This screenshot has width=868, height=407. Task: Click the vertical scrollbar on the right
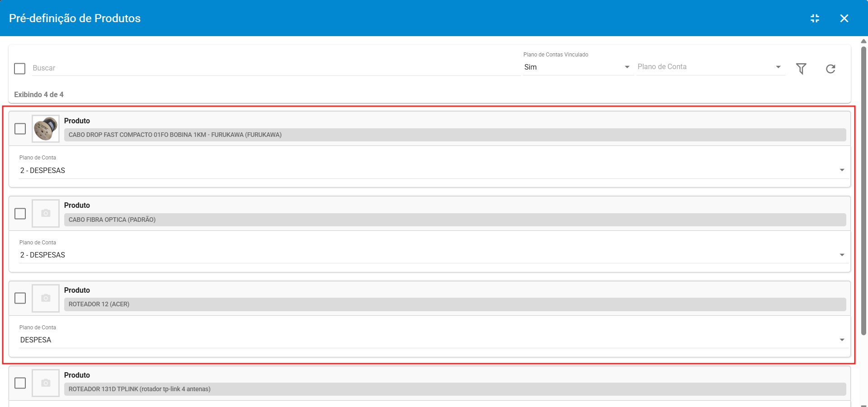tap(863, 190)
